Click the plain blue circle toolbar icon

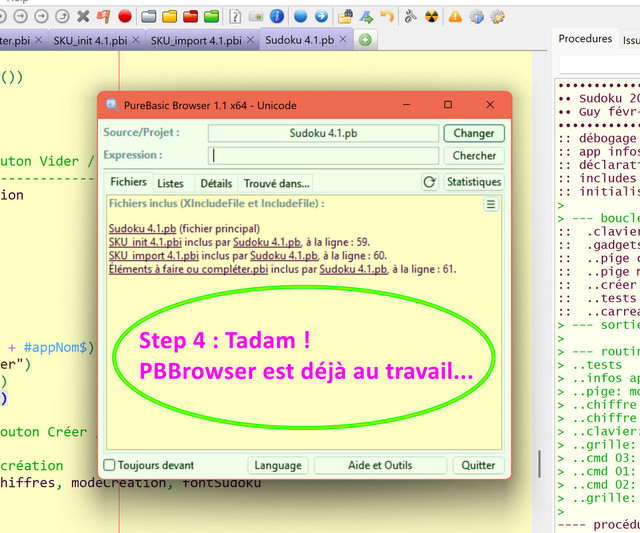coord(300,16)
